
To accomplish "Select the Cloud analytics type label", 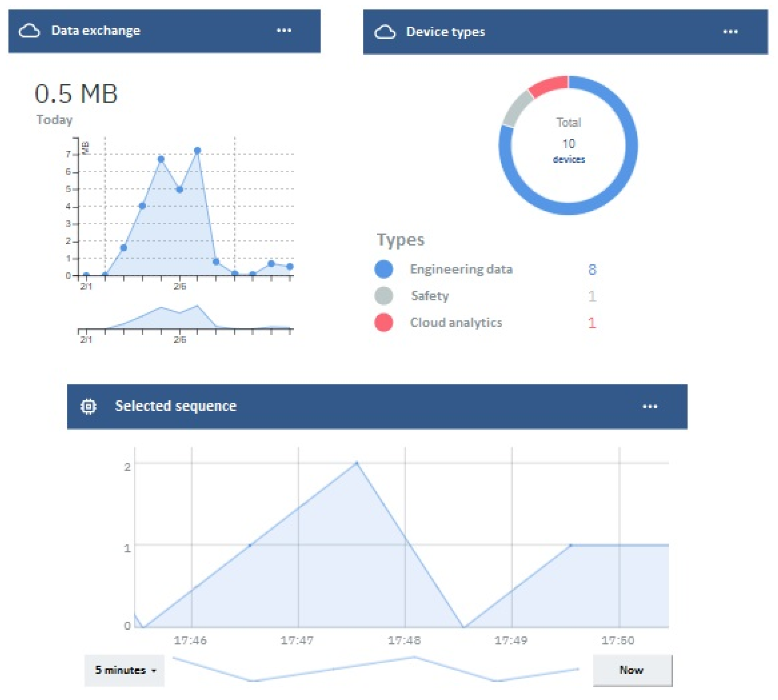I will coord(456,322).
